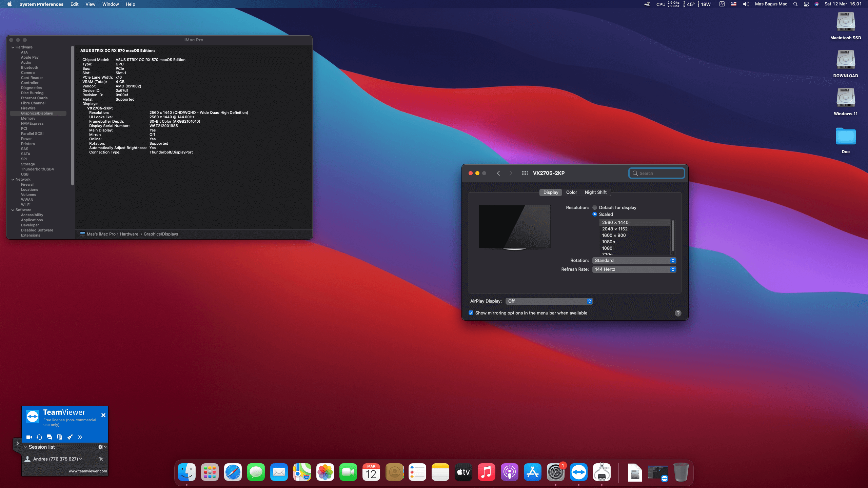Switch to the Color tab

click(571, 192)
